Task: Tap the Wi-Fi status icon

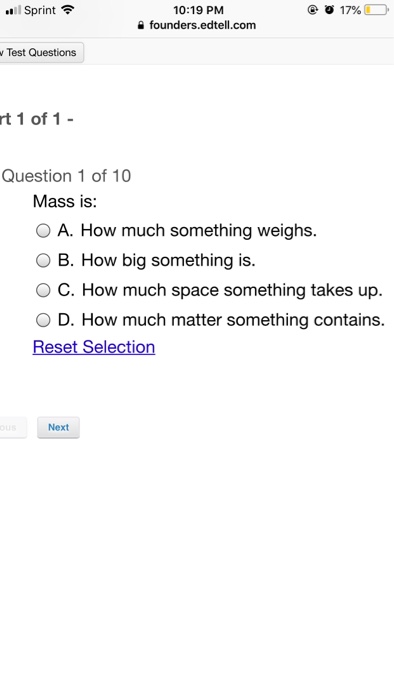Action: click(67, 9)
